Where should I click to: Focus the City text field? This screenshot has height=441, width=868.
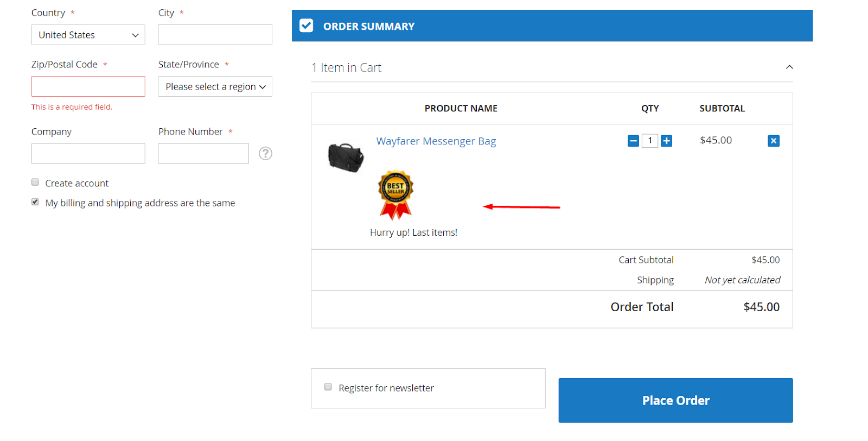[215, 35]
